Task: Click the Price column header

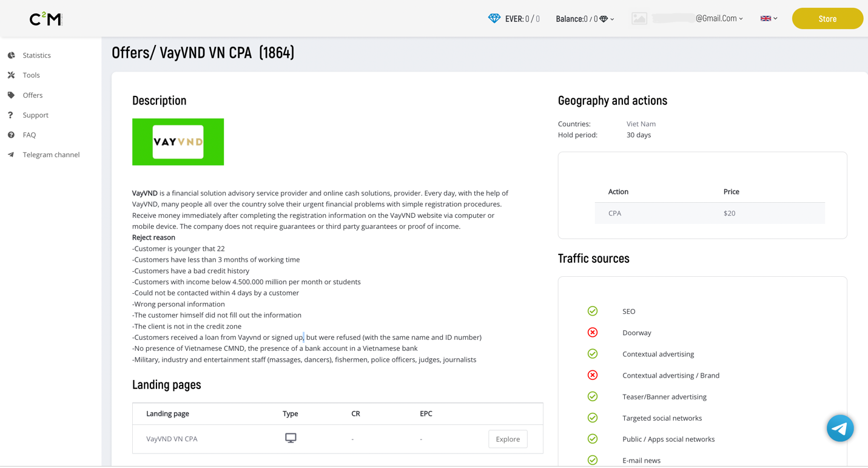Action: (731, 191)
